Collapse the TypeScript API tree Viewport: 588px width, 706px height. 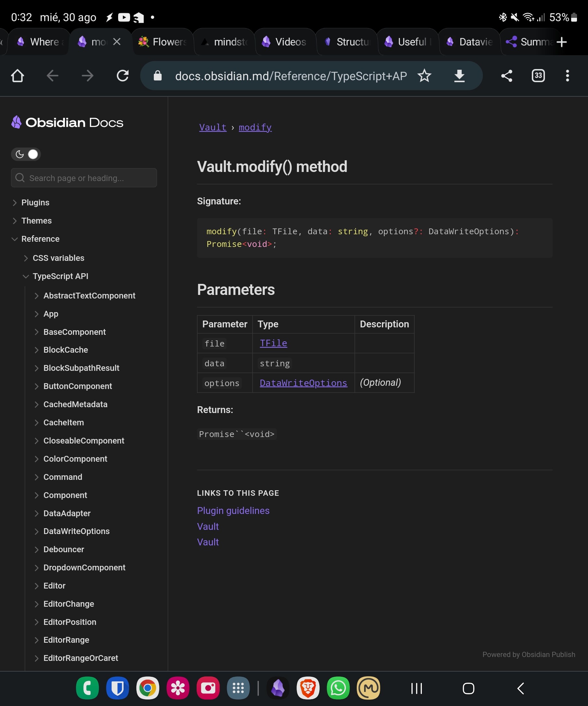coord(26,276)
